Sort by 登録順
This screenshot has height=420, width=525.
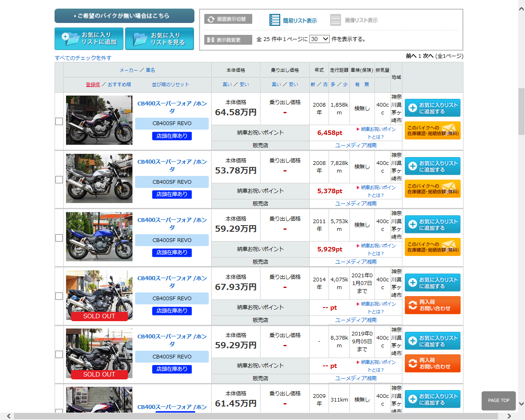pyautogui.click(x=93, y=84)
